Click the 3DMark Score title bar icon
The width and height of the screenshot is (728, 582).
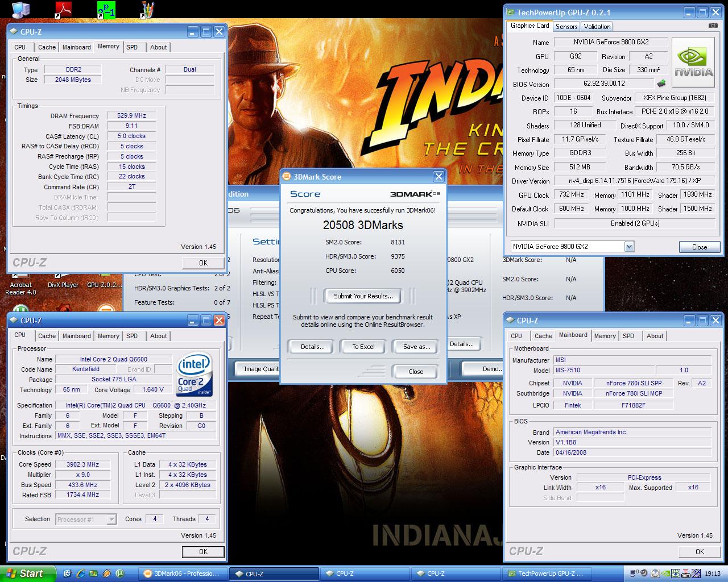click(x=287, y=177)
